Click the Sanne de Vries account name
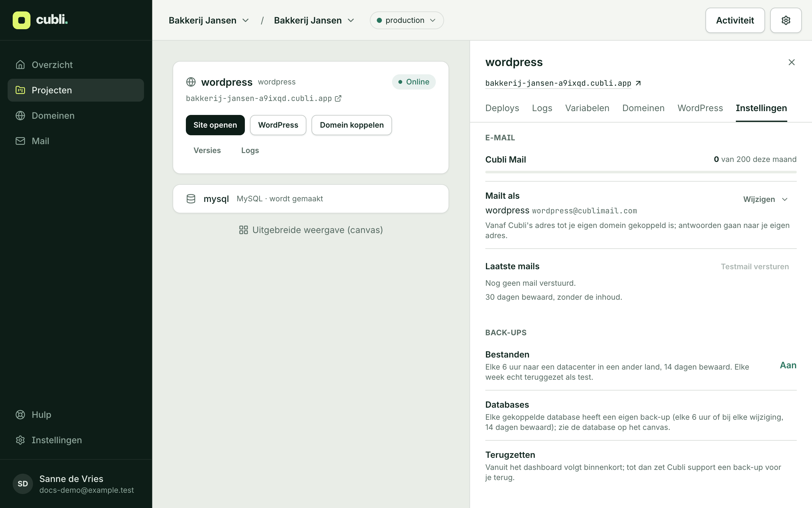812x508 pixels. point(71,479)
